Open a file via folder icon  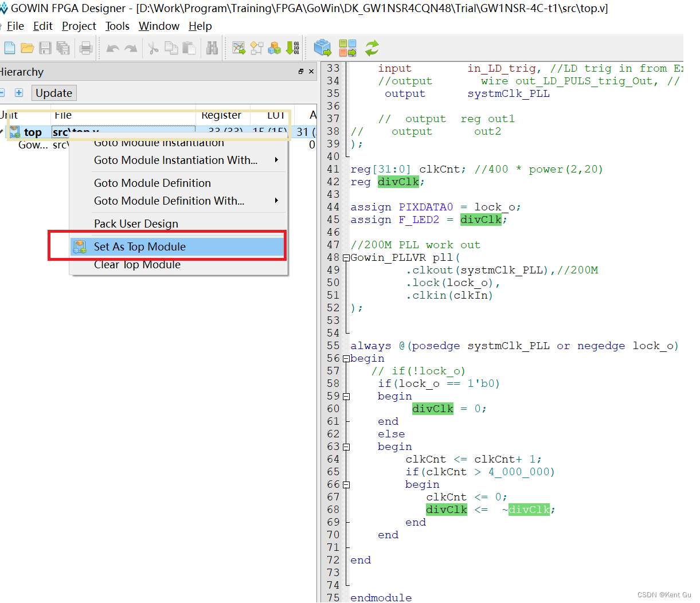pos(27,48)
